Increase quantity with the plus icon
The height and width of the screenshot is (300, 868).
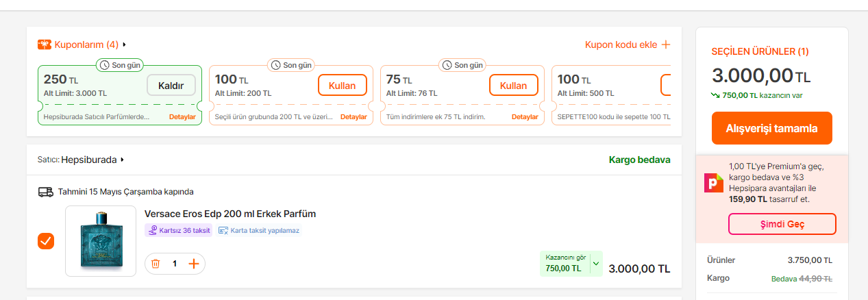pyautogui.click(x=194, y=264)
